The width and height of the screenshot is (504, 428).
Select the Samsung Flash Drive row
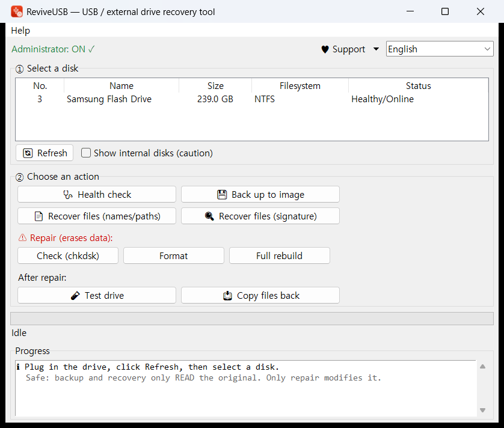point(252,99)
